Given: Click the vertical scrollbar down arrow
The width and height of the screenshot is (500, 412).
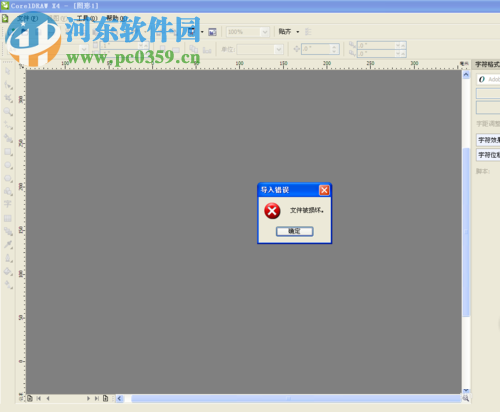Looking at the screenshot, I should (x=466, y=390).
